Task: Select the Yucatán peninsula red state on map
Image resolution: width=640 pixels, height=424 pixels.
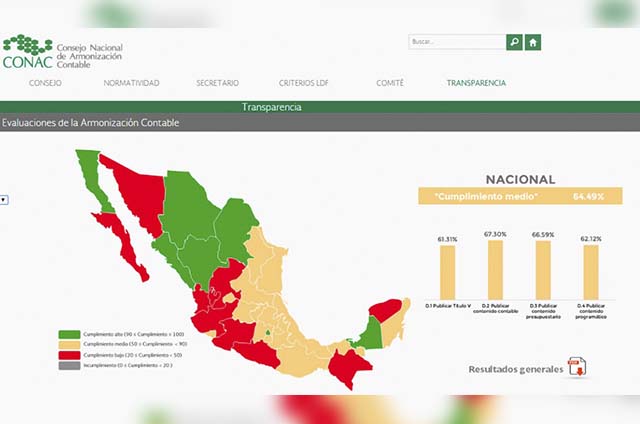Action: pyautogui.click(x=386, y=310)
